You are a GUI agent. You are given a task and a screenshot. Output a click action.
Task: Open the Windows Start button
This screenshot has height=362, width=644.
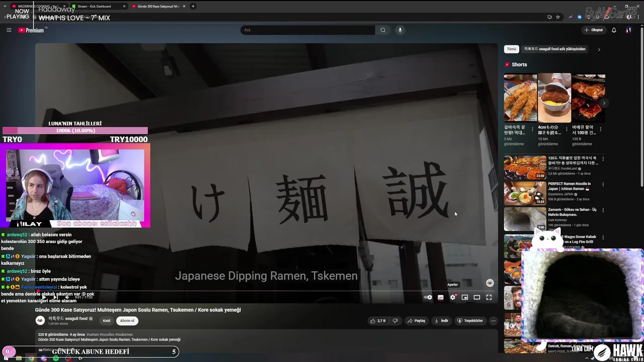tap(6, 358)
